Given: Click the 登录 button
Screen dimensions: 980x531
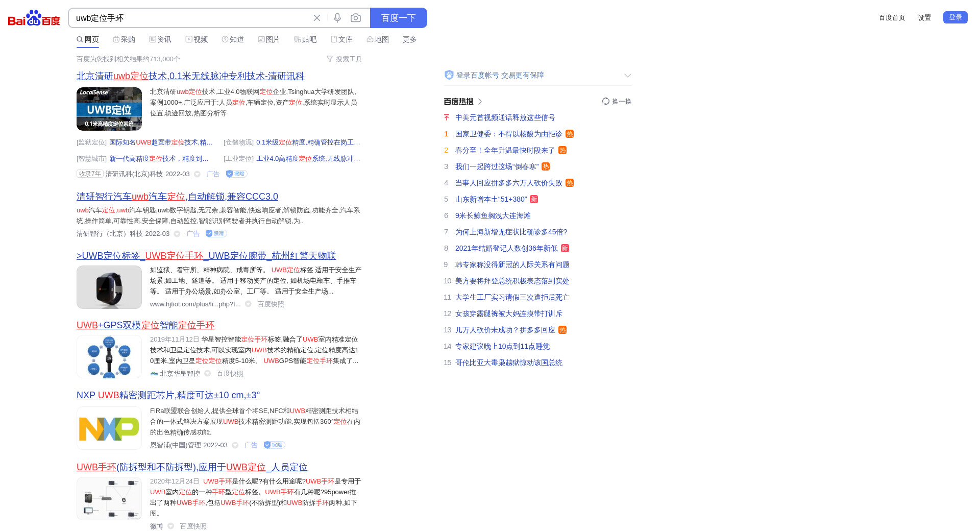Looking at the screenshot, I should pos(955,17).
